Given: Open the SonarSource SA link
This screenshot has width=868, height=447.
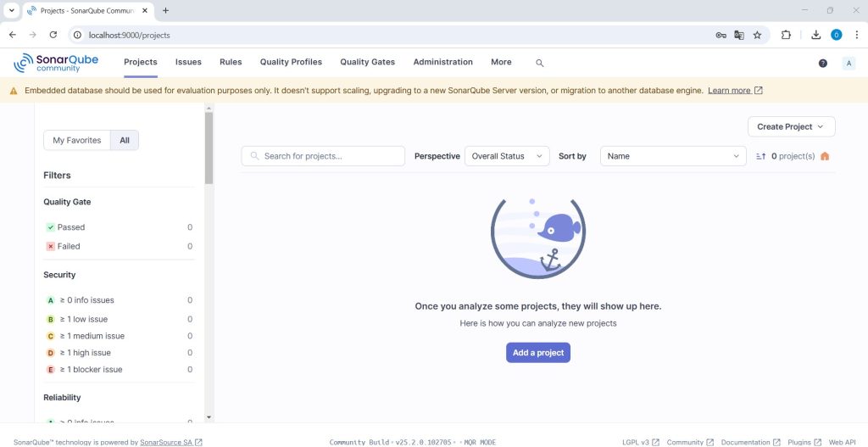Looking at the screenshot, I should pos(171,442).
